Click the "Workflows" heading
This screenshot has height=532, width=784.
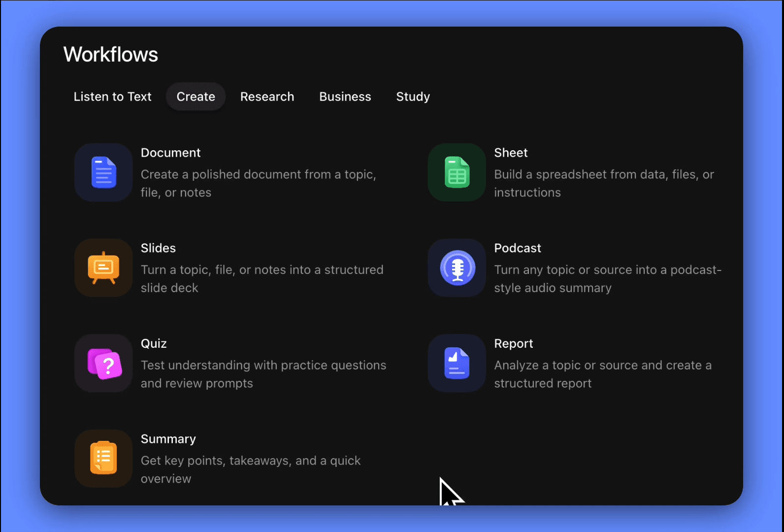coord(111,54)
